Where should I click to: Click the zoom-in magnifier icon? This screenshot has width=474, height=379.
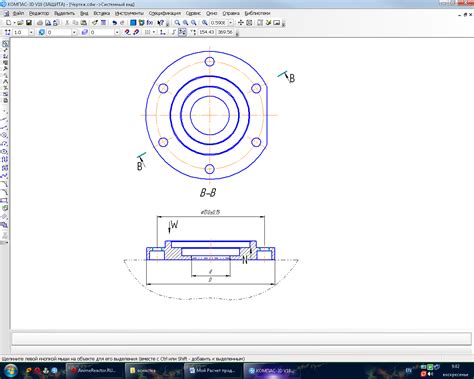[x=185, y=23]
